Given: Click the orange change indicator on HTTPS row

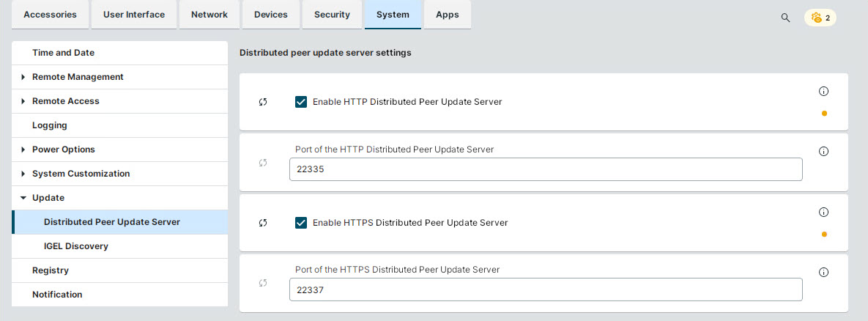Looking at the screenshot, I should coord(824,234).
